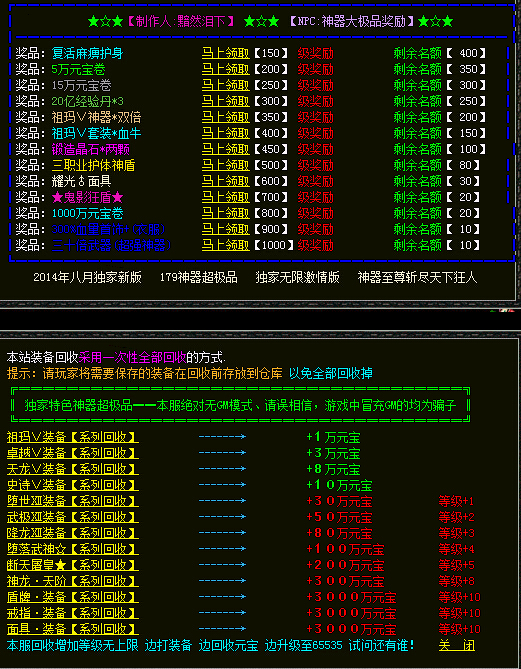Claim the level 250 reward link

(x=226, y=86)
